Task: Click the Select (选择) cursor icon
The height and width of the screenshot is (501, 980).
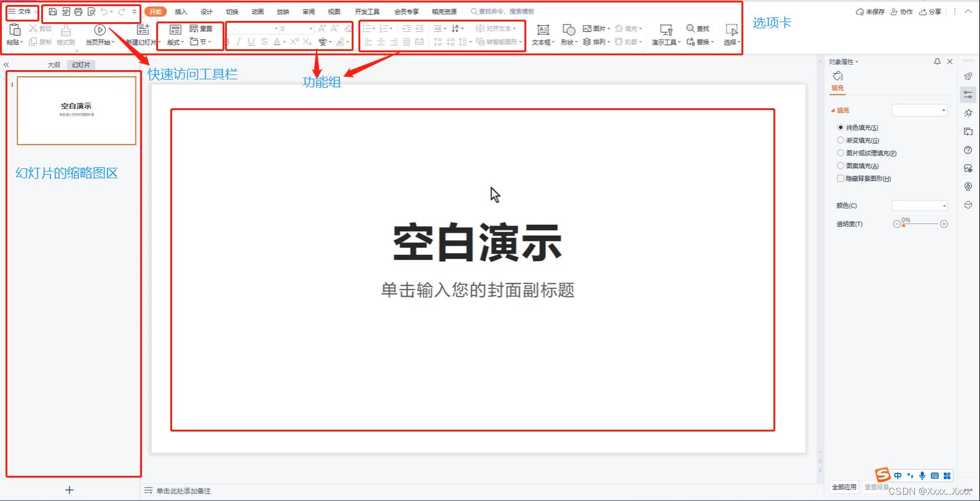Action: pyautogui.click(x=732, y=30)
